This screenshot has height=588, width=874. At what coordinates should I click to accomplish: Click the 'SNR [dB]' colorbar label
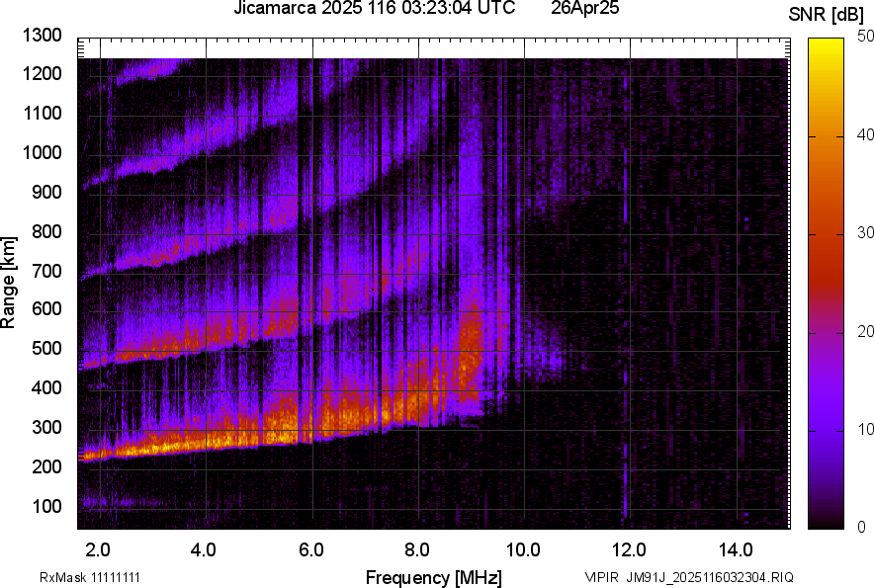pos(826,15)
